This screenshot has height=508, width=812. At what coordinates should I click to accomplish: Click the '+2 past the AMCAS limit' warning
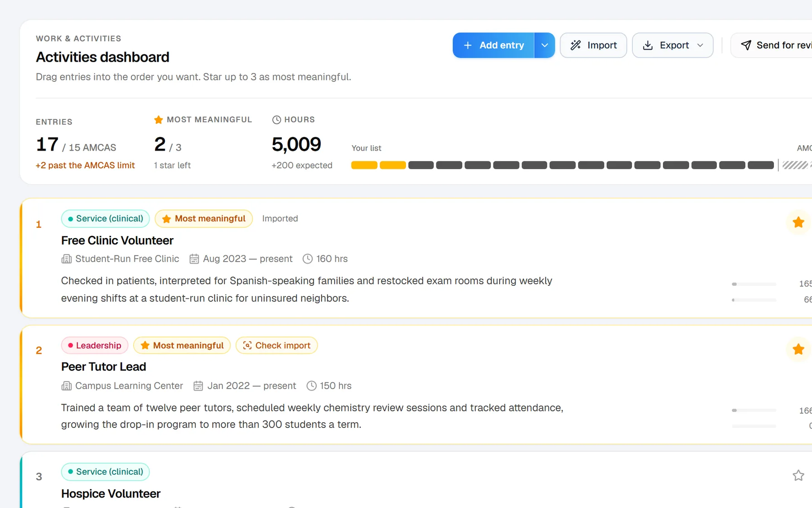(x=85, y=166)
